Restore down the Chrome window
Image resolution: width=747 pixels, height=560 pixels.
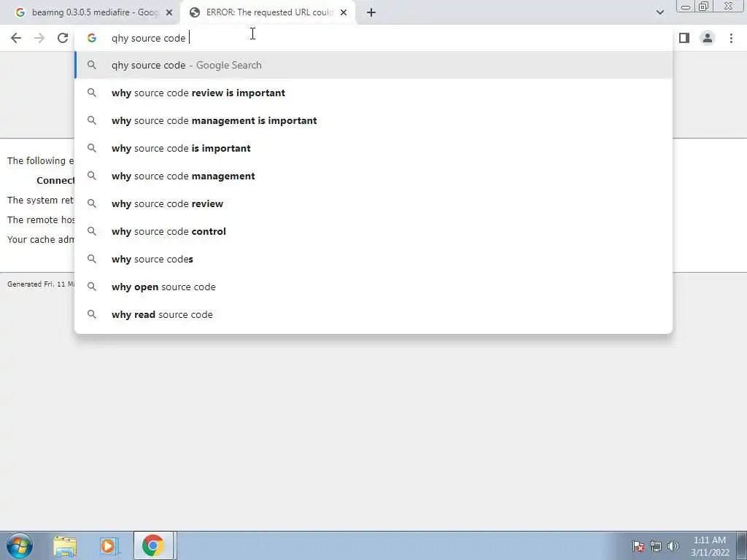click(703, 6)
